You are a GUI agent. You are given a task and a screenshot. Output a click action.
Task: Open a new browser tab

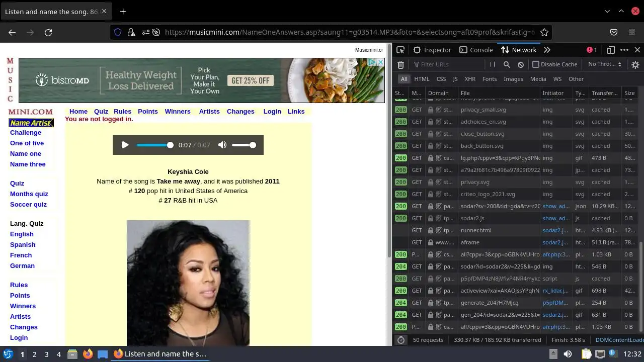pos(123,11)
